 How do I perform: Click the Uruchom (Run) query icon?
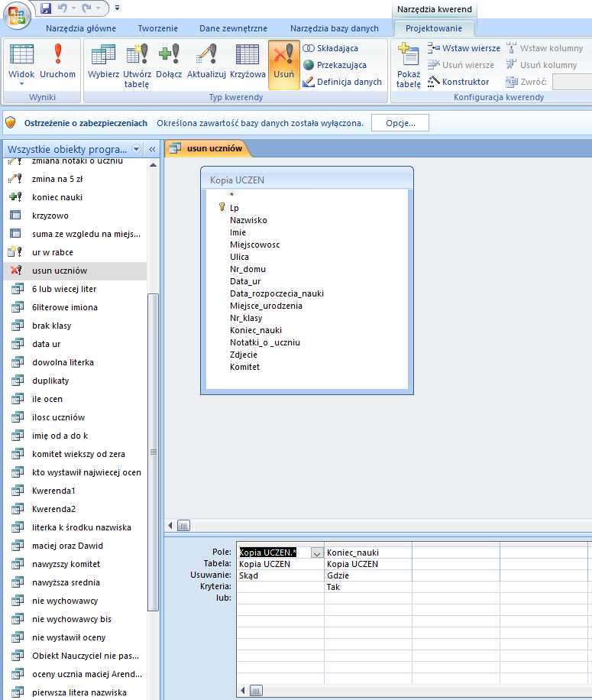pyautogui.click(x=58, y=61)
